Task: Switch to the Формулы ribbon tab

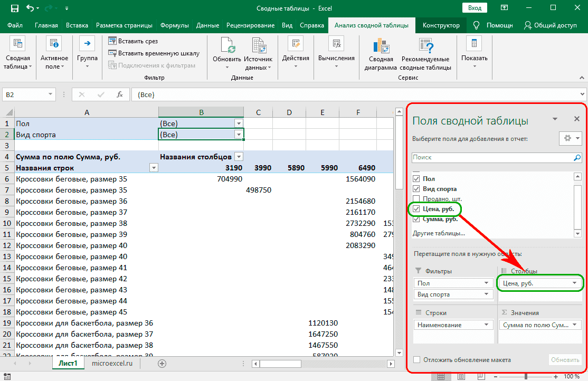Action: click(x=174, y=25)
